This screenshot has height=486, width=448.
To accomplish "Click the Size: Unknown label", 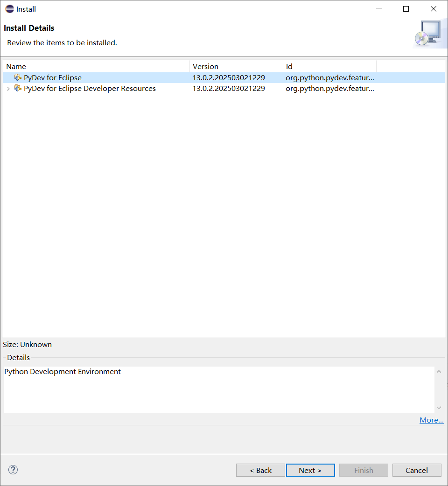I will pos(27,344).
